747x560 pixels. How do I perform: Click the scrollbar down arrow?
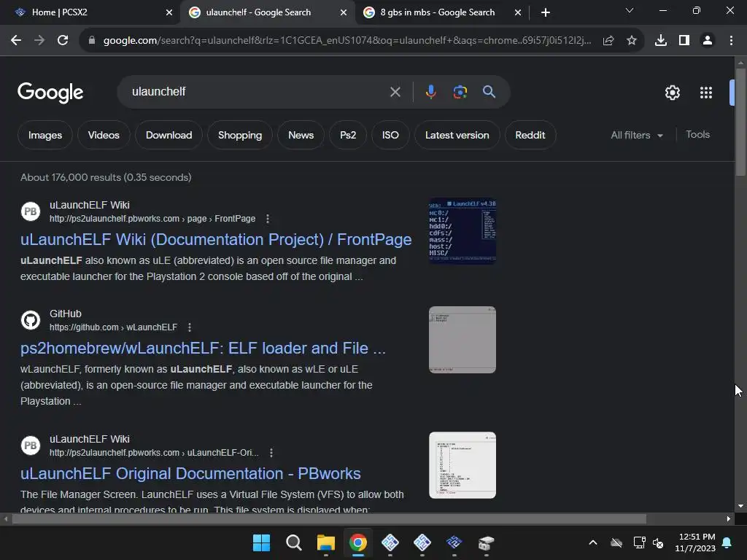click(740, 506)
